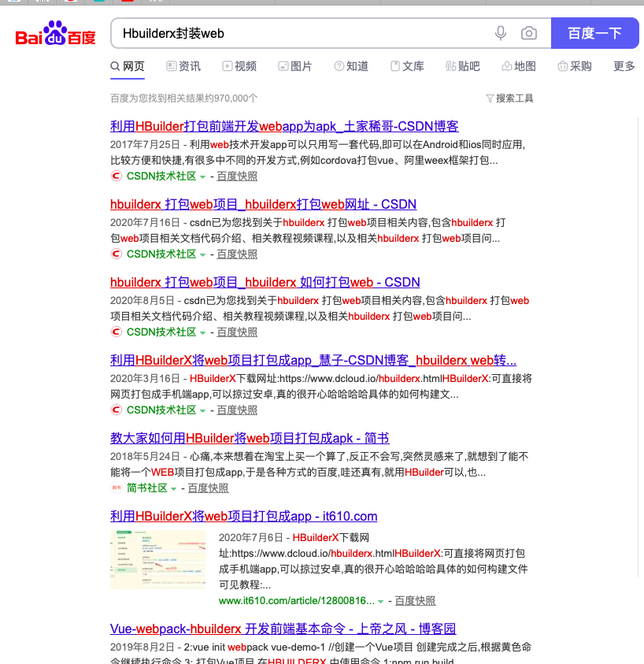Click CSDN技术社区 source under first result

(161, 176)
